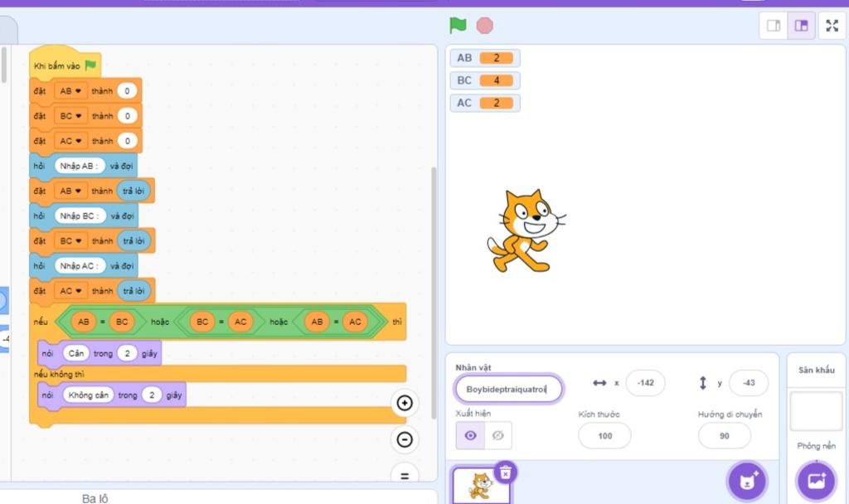Zoom in the code workspace

point(405,403)
